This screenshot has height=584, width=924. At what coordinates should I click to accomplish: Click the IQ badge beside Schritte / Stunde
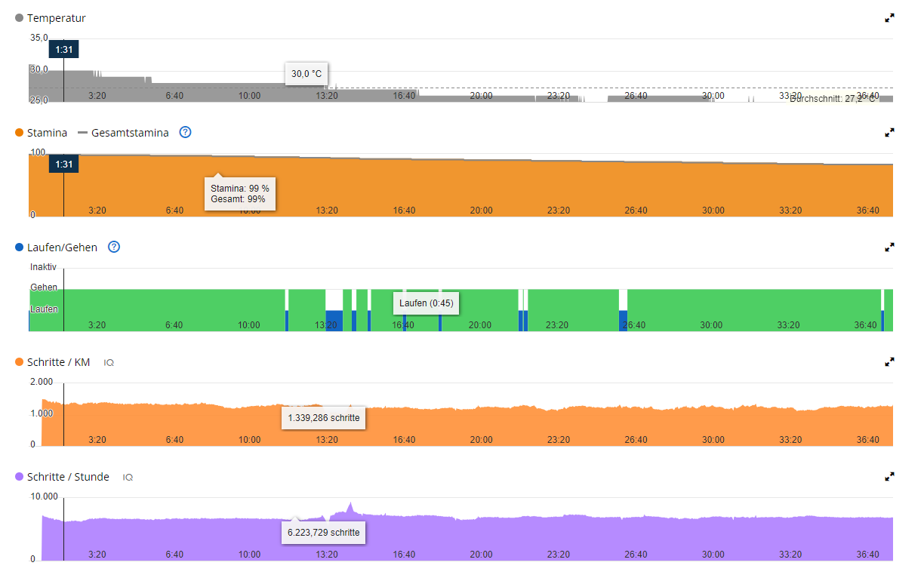(128, 478)
